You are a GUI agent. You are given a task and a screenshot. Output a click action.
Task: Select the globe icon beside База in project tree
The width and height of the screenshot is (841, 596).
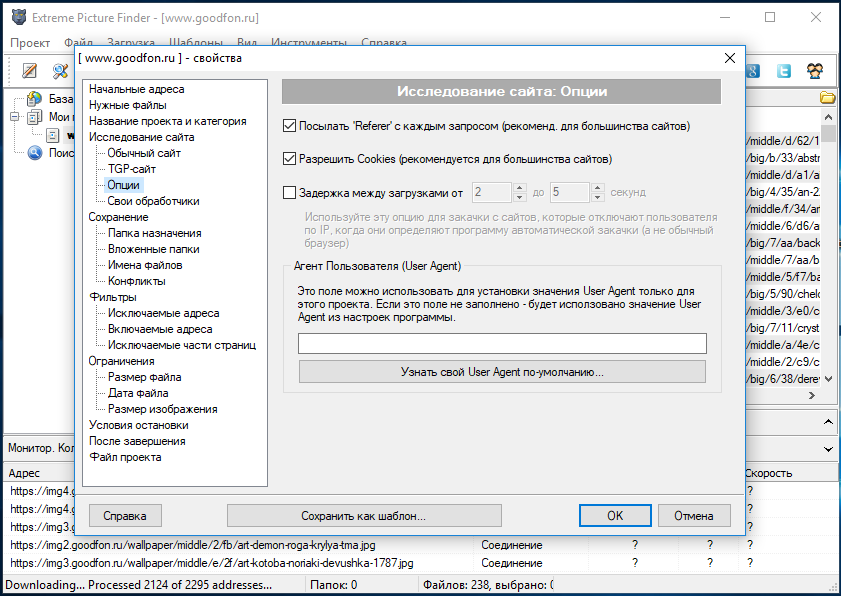[x=35, y=99]
